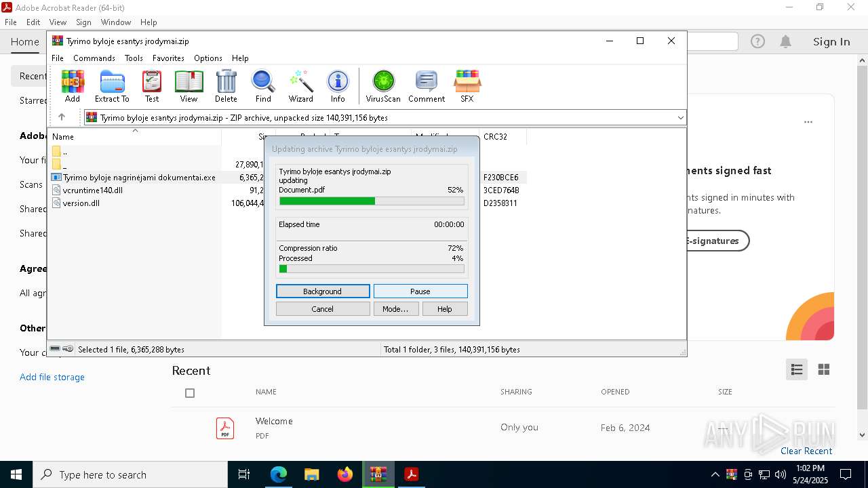Click Add file storage link
Image resolution: width=868 pixels, height=488 pixels.
pyautogui.click(x=52, y=377)
